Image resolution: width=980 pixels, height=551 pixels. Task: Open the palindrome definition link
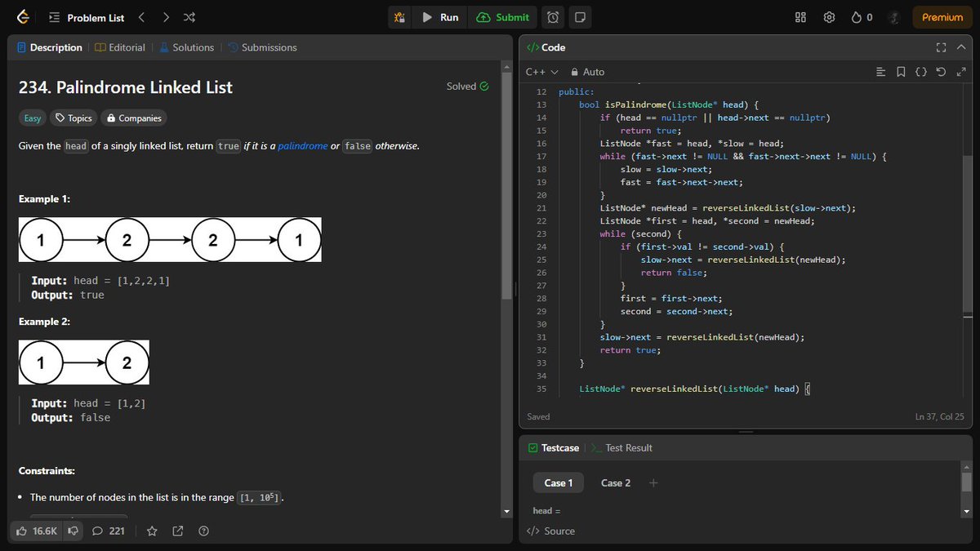tap(303, 146)
